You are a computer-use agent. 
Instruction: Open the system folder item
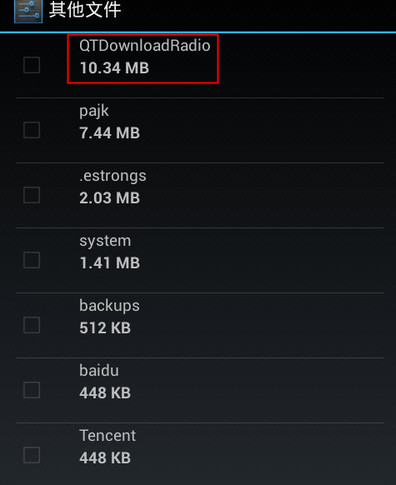pos(200,260)
